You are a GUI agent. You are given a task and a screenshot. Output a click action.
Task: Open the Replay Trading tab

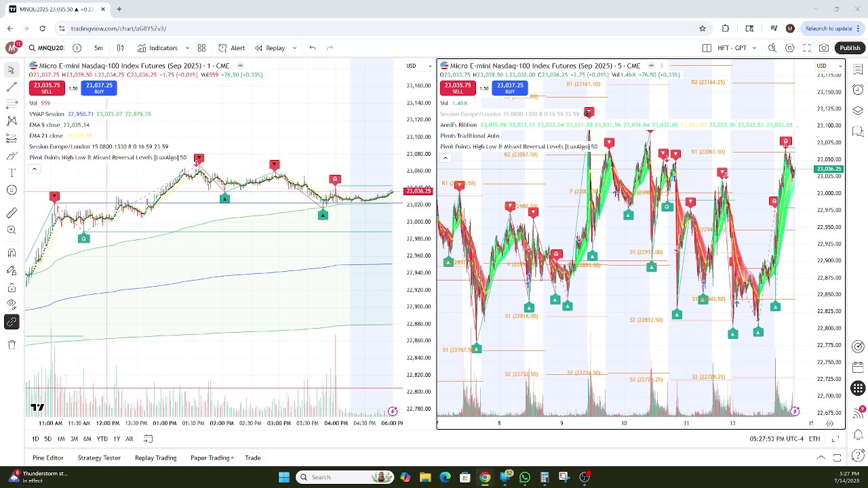(155, 458)
